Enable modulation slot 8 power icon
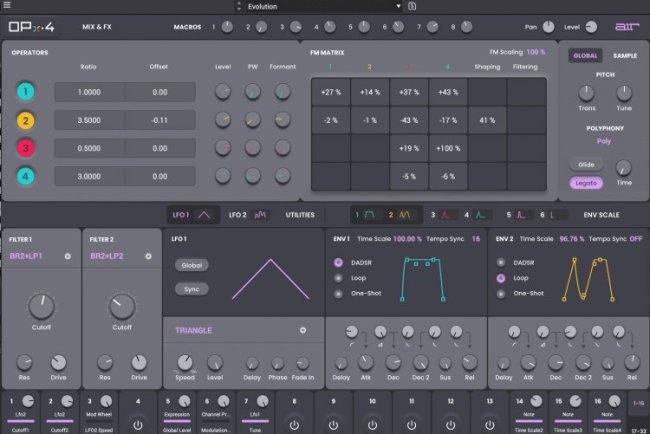Screen dimensions: 650x434 coord(294,425)
